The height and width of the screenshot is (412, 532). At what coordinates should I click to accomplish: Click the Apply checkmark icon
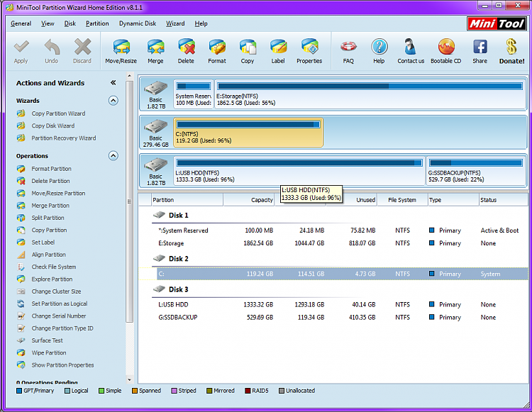click(x=21, y=47)
